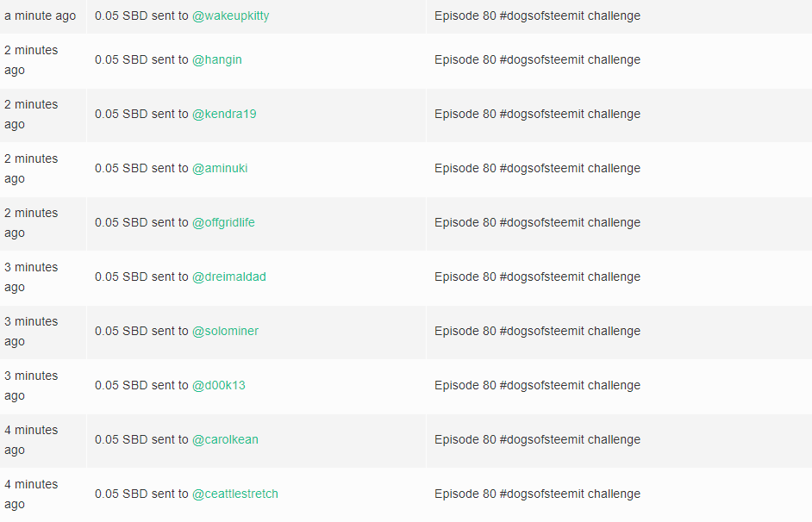Open the @ceattlestretch profile link

pyautogui.click(x=235, y=494)
